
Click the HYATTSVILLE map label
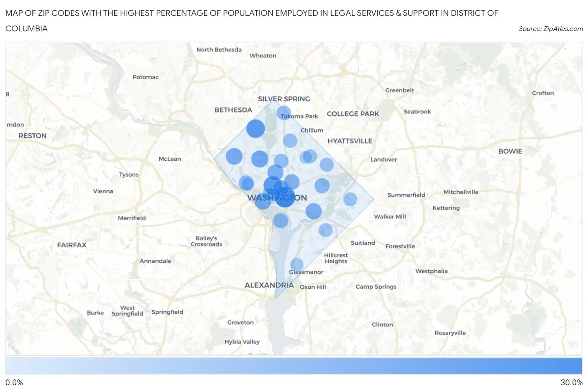point(350,141)
